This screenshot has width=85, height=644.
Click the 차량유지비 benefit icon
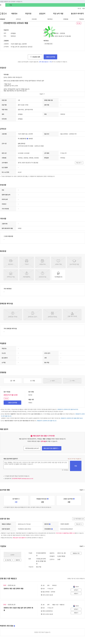click(42, 262)
